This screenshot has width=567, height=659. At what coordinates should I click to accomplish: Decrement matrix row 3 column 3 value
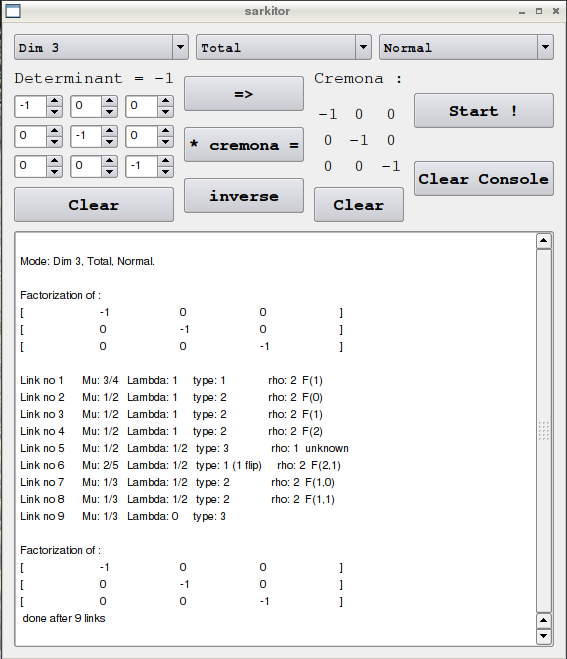click(165, 171)
